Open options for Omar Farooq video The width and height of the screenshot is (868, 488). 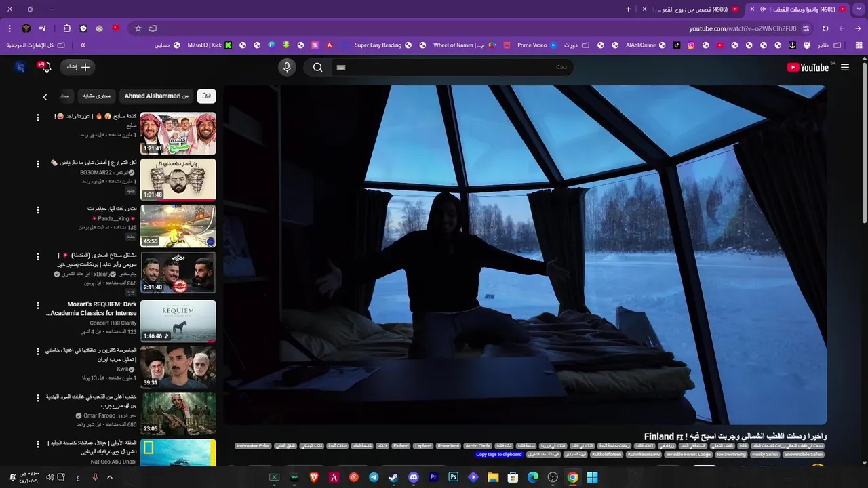pos(38,397)
